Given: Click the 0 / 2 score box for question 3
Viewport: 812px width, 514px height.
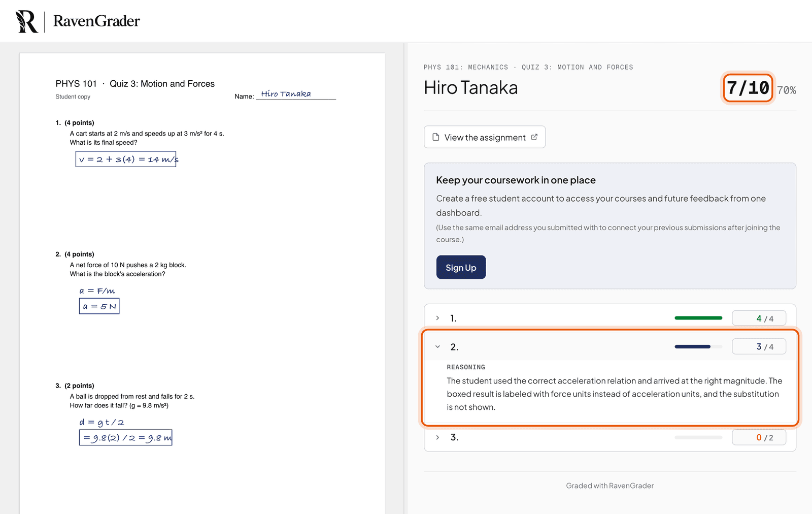Looking at the screenshot, I should [x=759, y=437].
